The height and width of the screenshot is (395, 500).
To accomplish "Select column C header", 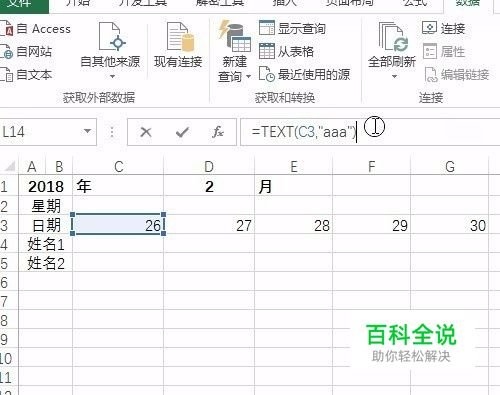I will click(119, 166).
